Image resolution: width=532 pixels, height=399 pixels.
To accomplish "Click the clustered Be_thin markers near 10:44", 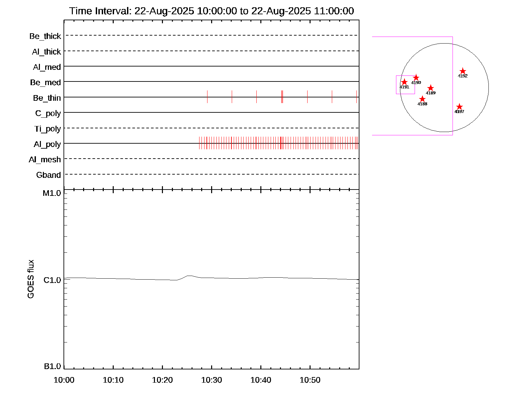I will [x=282, y=97].
